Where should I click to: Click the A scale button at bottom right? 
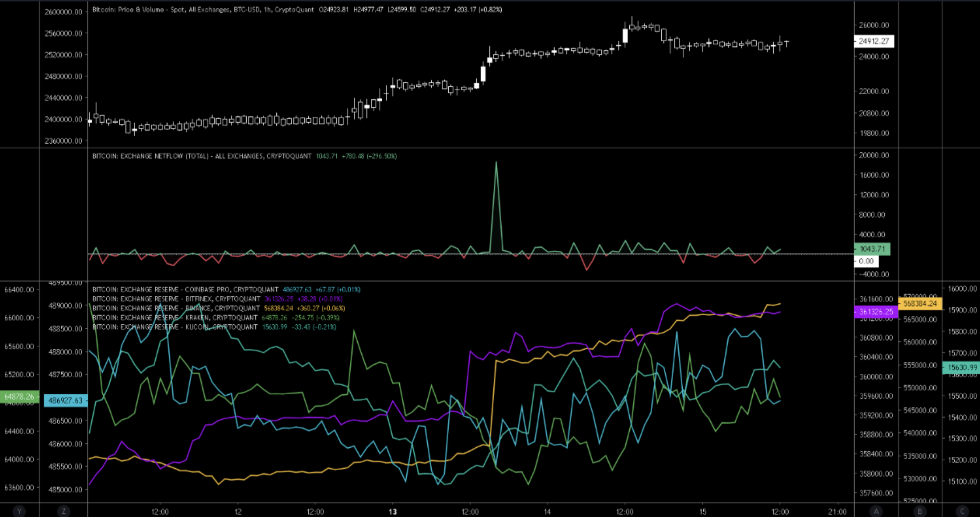[x=876, y=512]
